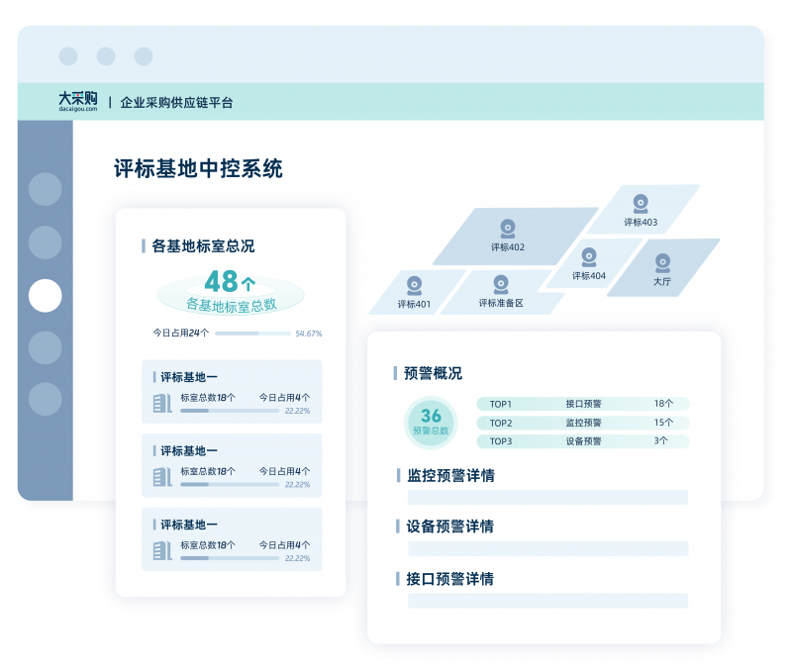Click the bar under 监控预警详情
792x672 pixels.
[547, 497]
